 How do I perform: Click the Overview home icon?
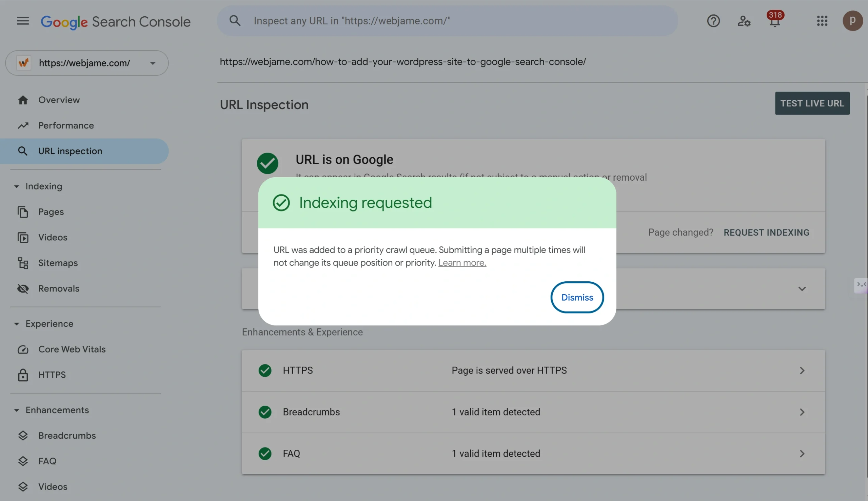[x=23, y=100]
